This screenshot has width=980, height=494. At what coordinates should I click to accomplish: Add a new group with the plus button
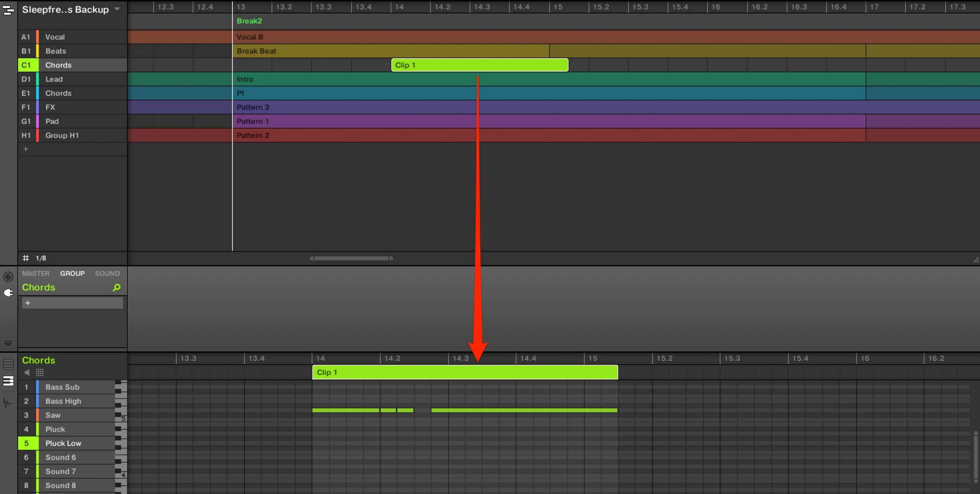coord(26,149)
